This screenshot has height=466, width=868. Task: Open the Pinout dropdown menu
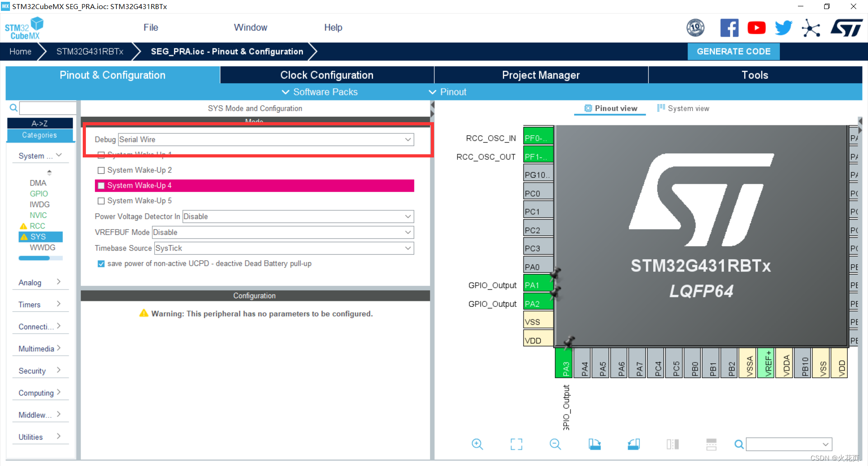click(447, 92)
